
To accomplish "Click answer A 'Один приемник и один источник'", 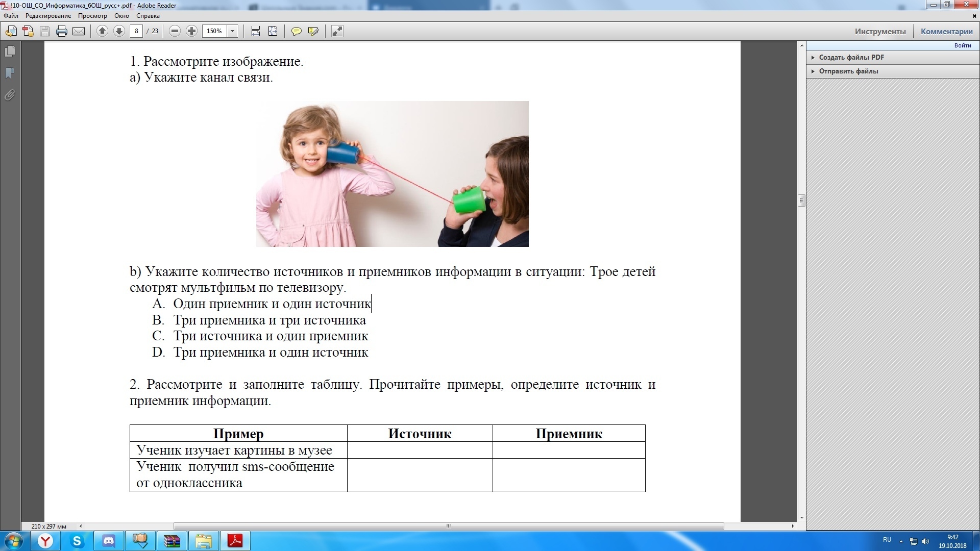I will tap(272, 304).
